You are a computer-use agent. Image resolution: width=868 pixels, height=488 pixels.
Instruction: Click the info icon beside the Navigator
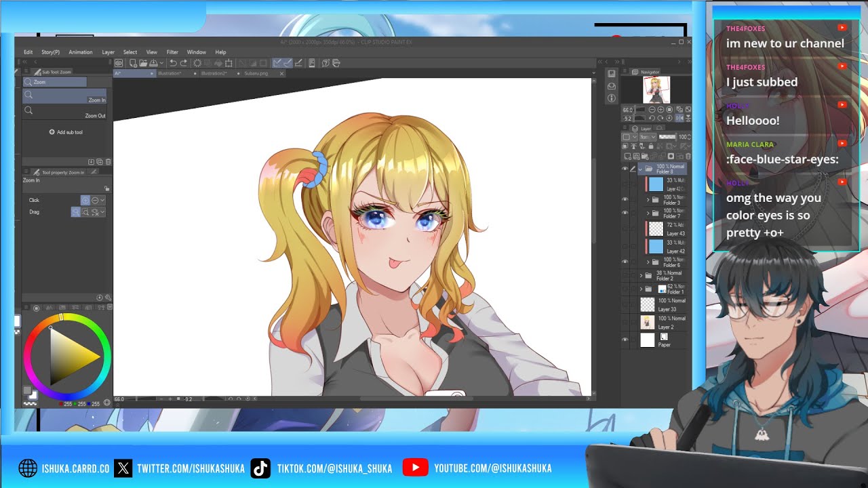pyautogui.click(x=612, y=97)
